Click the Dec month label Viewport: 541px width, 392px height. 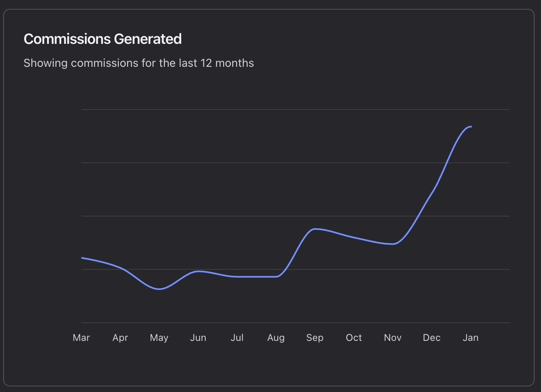click(432, 338)
